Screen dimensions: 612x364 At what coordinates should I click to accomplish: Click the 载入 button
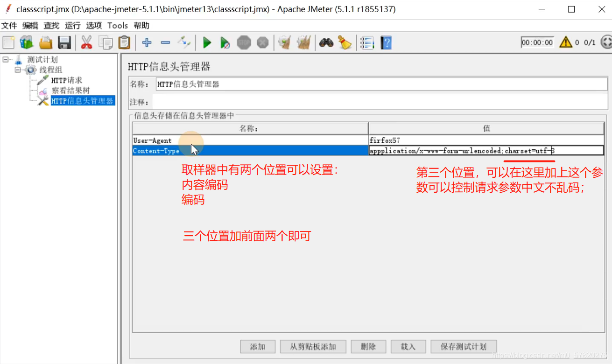point(408,347)
